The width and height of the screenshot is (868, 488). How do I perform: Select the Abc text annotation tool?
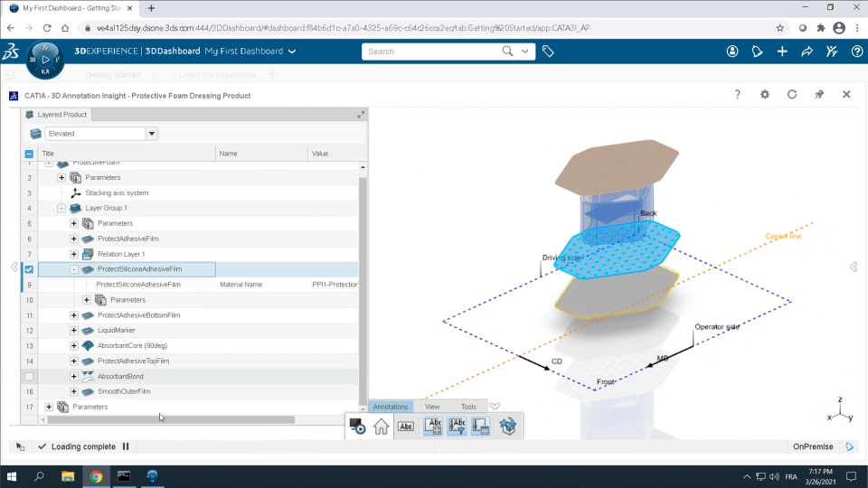(x=406, y=426)
